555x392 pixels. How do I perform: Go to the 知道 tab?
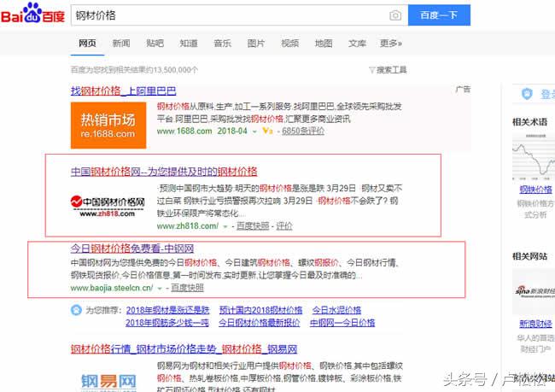[189, 44]
